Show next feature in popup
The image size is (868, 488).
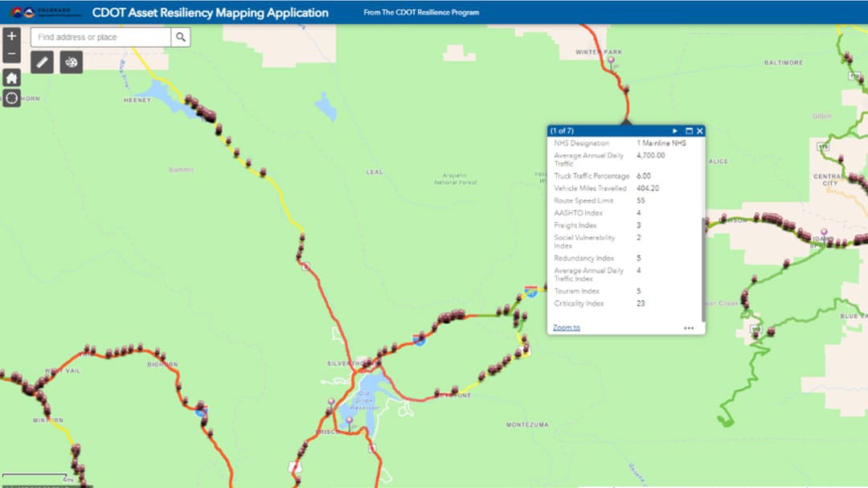(x=675, y=131)
